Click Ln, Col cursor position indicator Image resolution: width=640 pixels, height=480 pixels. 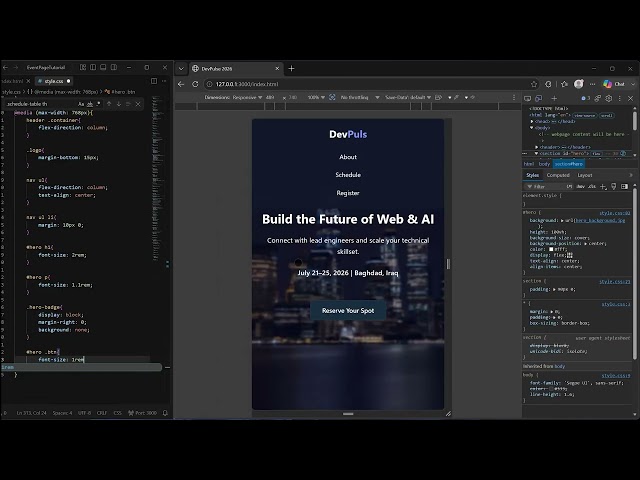[x=31, y=413]
